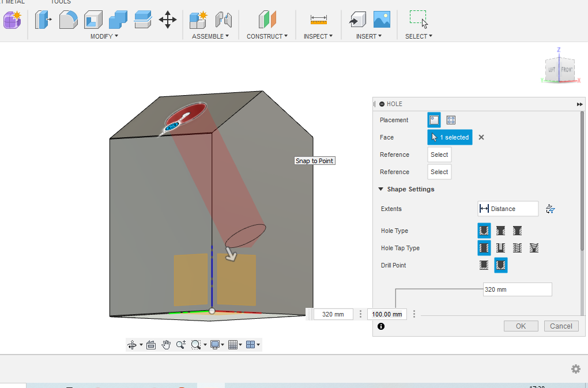Screen dimensions: 588x388
Task: Collapse the Shape Settings section
Action: point(380,189)
